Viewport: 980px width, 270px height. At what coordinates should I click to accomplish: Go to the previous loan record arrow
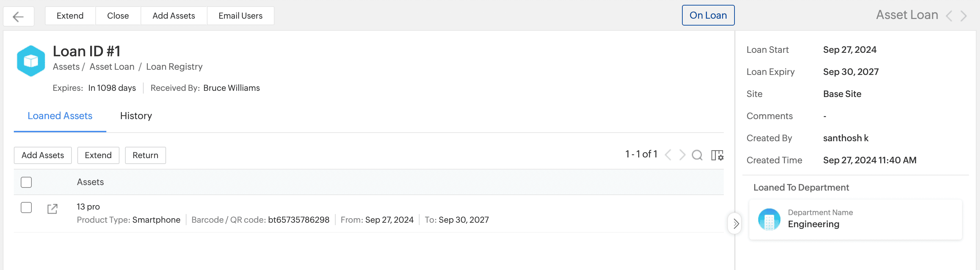(949, 16)
